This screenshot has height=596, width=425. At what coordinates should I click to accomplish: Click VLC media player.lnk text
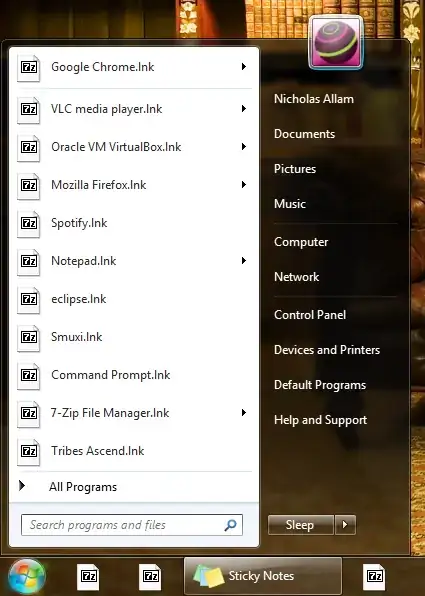(x=107, y=109)
